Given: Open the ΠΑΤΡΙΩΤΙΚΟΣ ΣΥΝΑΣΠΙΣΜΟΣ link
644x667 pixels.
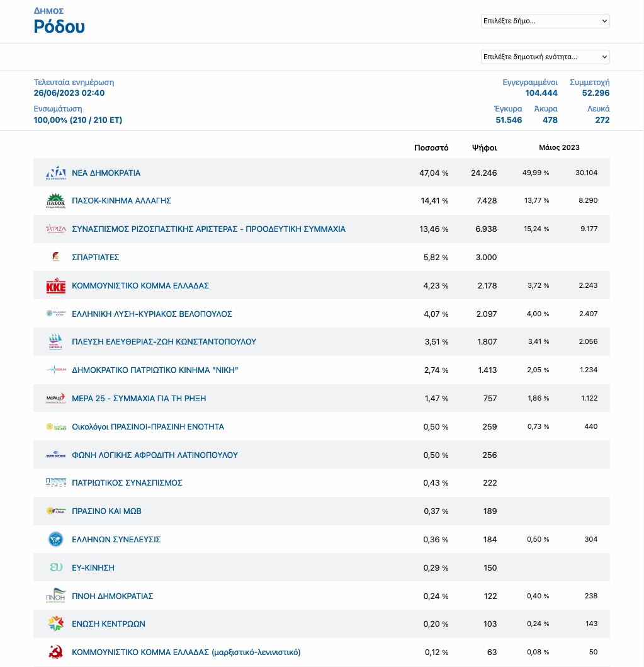Looking at the screenshot, I should coord(127,482).
